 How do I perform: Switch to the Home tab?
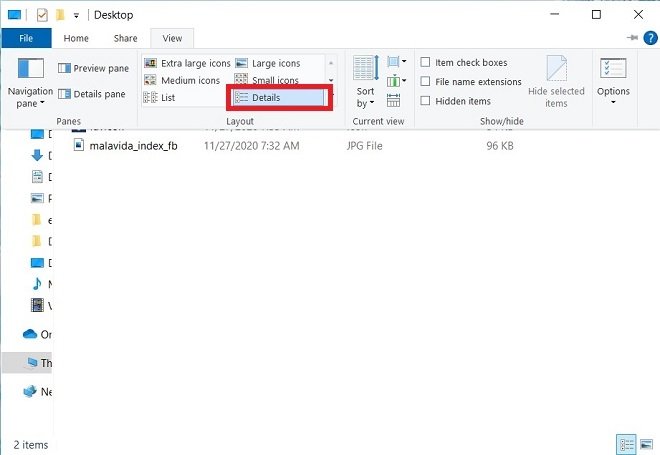pos(76,38)
